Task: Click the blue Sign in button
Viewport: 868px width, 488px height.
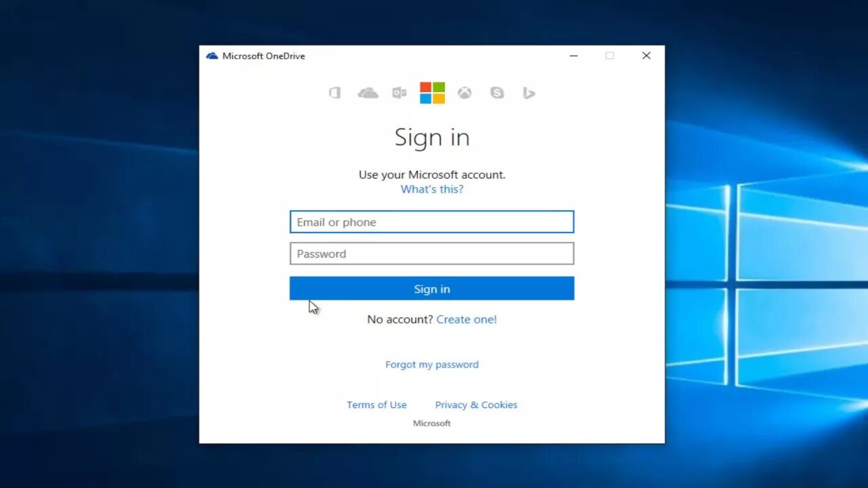Action: (432, 289)
